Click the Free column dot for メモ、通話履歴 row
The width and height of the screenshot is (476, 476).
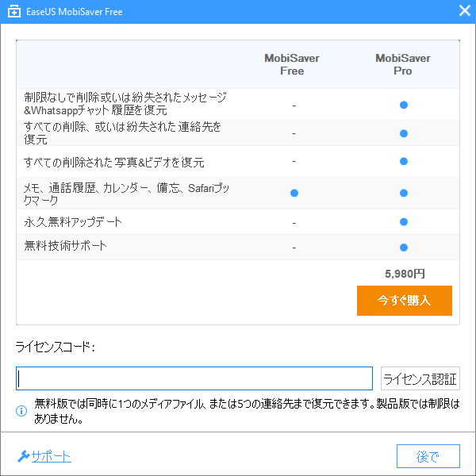(294, 193)
